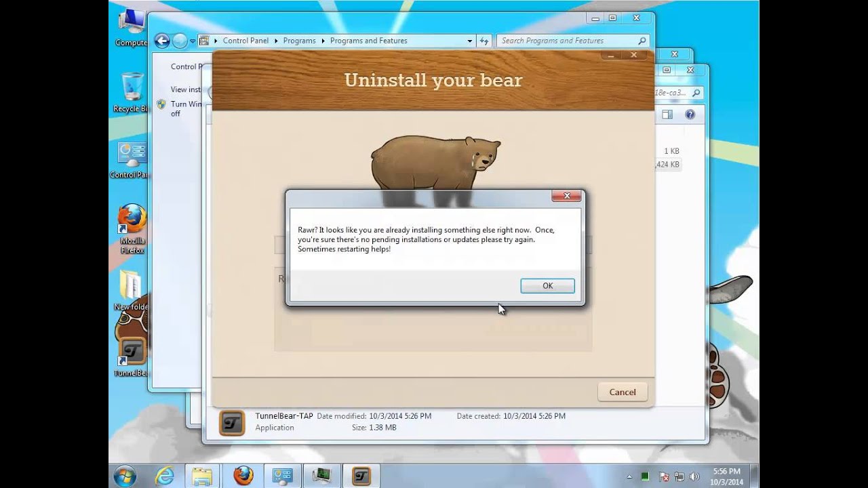Click Cancel in the TunnelBear uninstaller
This screenshot has height=488, width=868.
(623, 392)
